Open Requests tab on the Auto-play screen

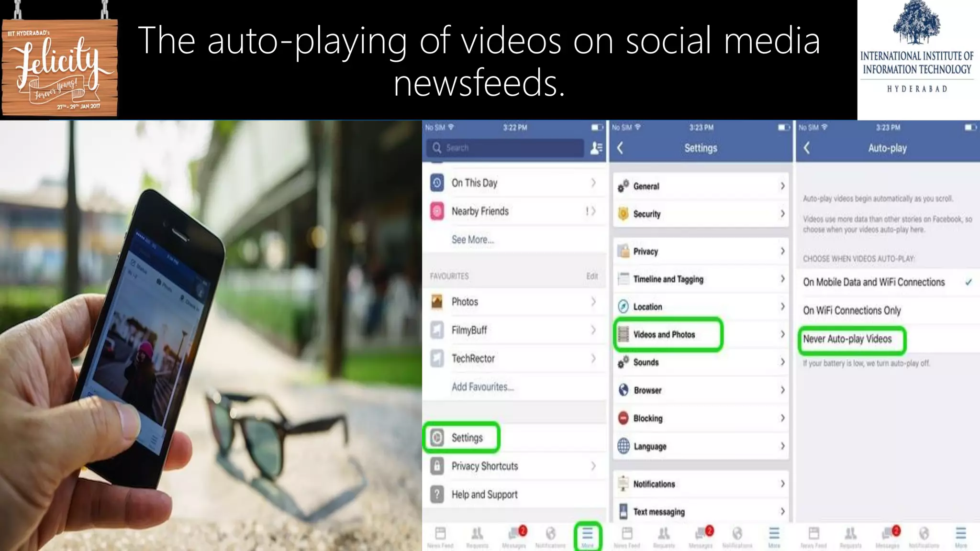pos(850,537)
